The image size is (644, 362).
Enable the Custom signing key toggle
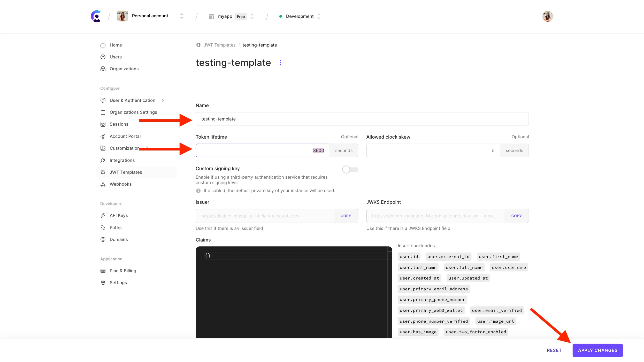coord(350,169)
